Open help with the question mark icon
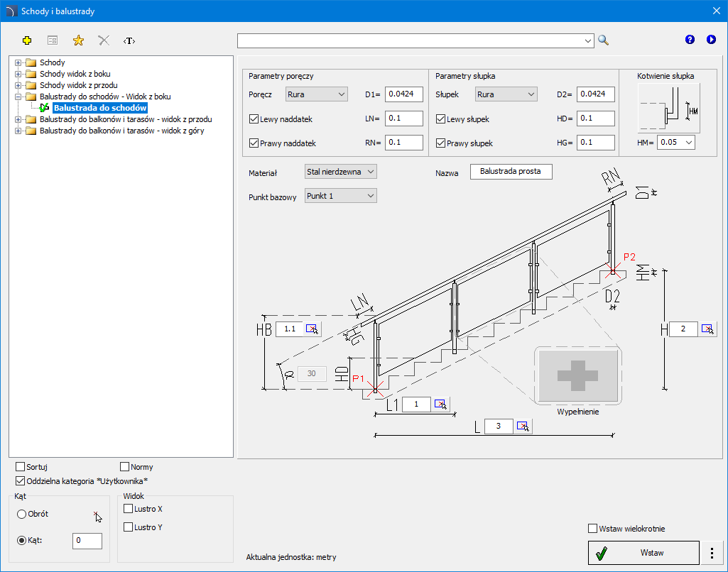 tap(690, 40)
